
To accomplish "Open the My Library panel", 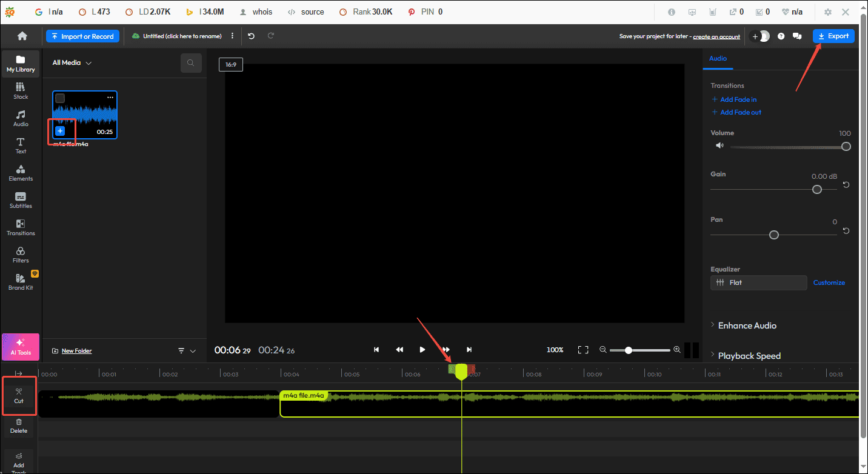I will pyautogui.click(x=21, y=64).
